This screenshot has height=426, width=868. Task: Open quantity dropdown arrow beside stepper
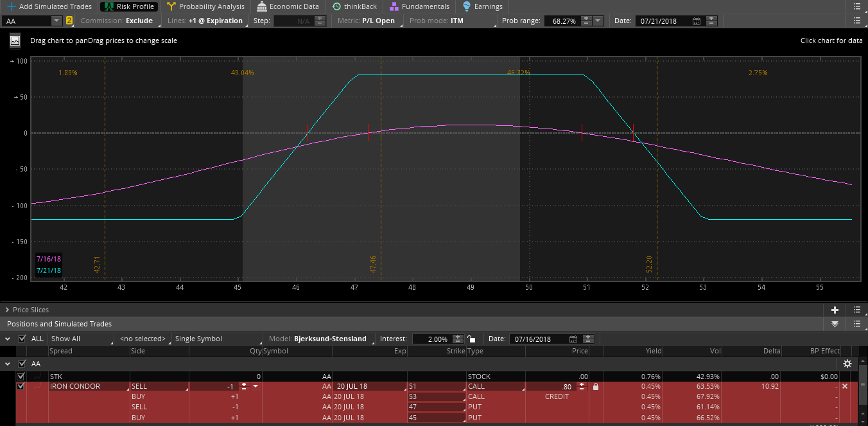pos(256,387)
